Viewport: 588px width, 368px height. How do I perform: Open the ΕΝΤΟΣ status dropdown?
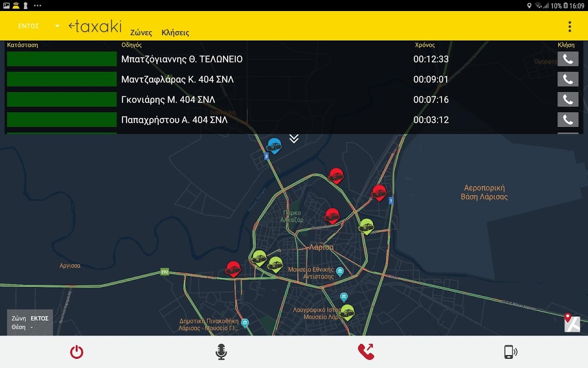click(39, 26)
